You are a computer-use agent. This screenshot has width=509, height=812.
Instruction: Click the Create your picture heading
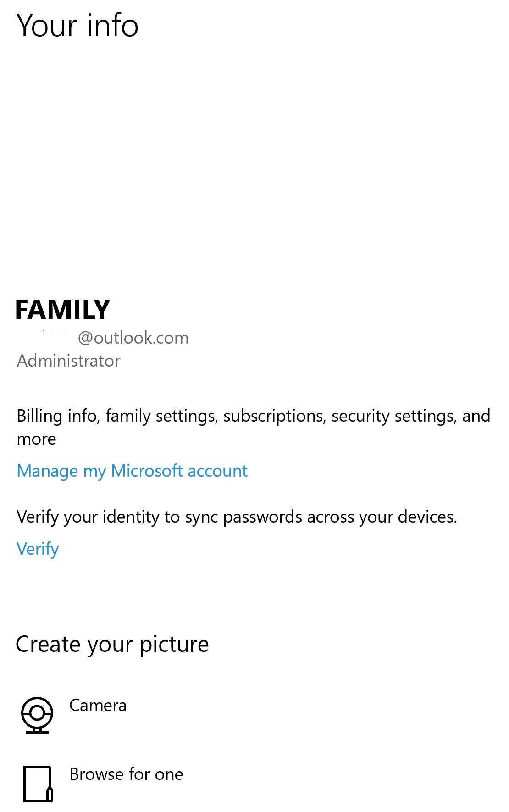112,644
